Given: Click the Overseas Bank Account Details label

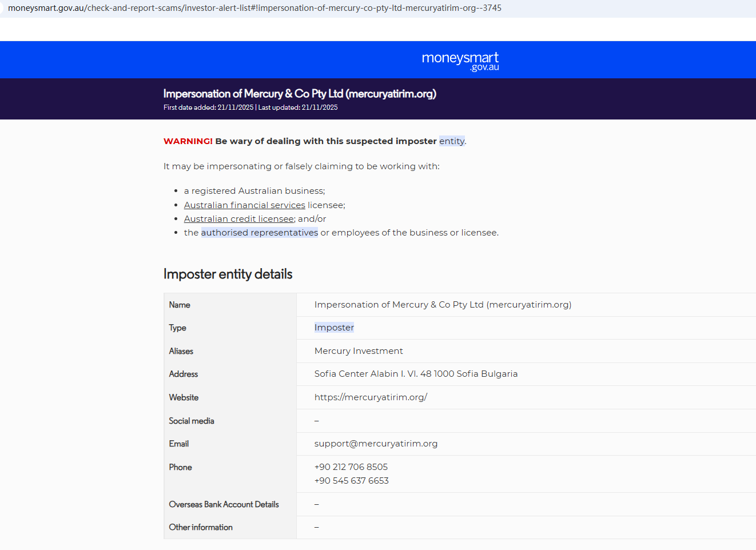Looking at the screenshot, I should (224, 504).
